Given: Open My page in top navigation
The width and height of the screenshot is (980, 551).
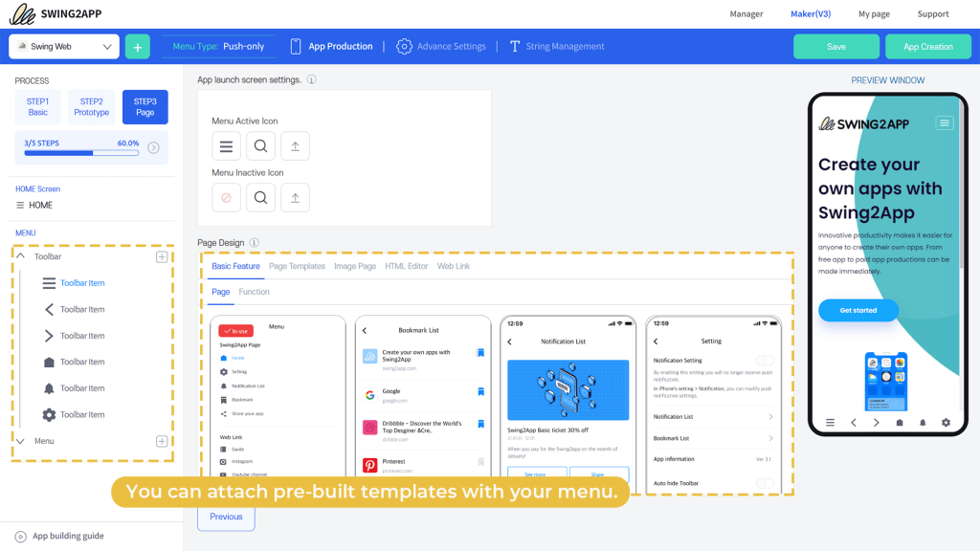Looking at the screenshot, I should tap(874, 13).
